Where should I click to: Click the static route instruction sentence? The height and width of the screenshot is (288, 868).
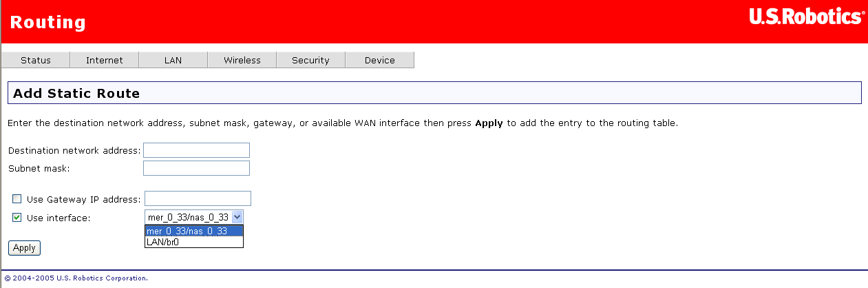point(342,124)
